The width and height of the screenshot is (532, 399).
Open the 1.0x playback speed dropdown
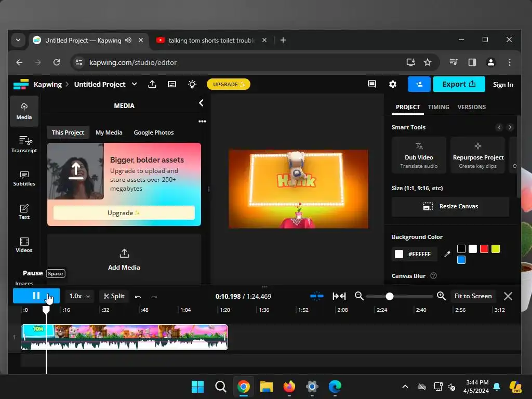click(79, 296)
